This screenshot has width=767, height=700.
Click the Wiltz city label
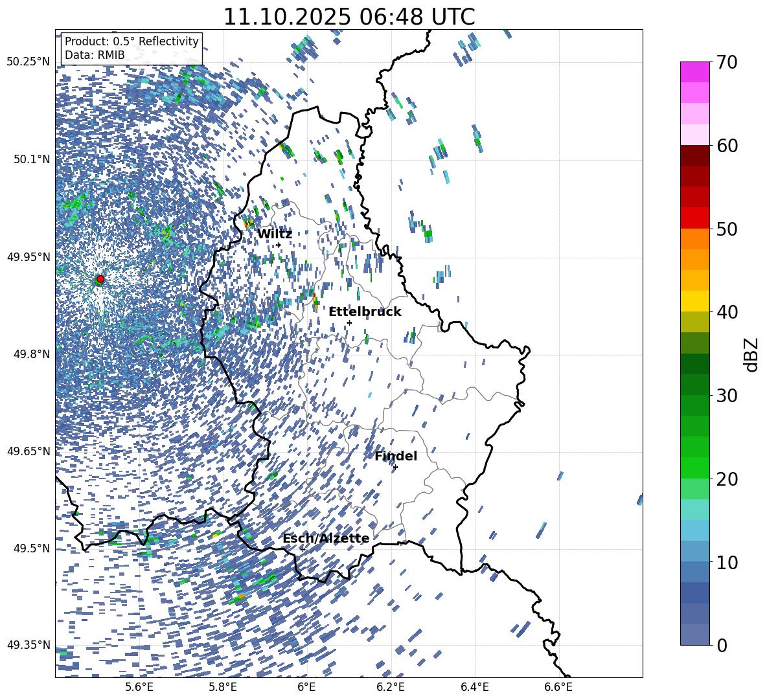[x=275, y=234]
